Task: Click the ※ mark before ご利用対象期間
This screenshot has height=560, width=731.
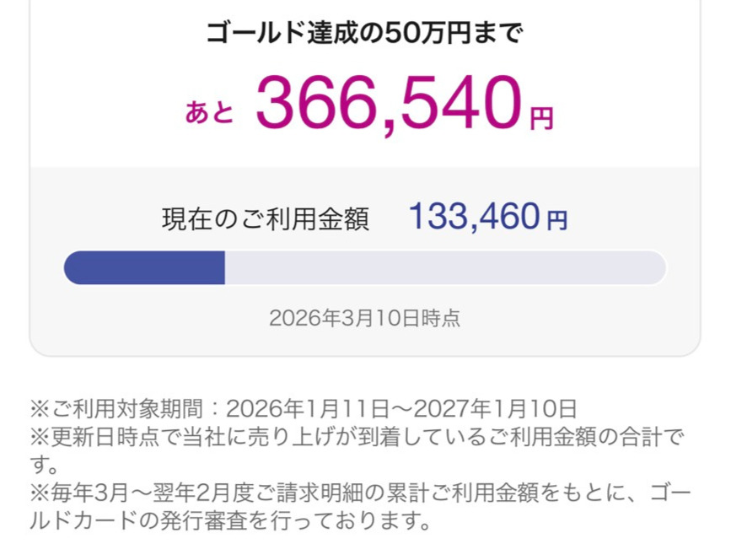Action: 40,409
